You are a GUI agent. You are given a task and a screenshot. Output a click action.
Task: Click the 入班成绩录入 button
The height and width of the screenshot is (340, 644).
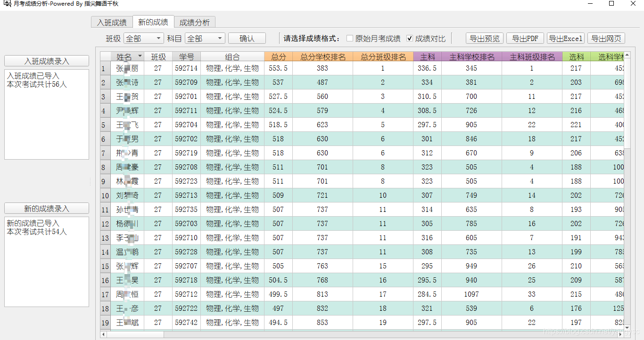47,61
